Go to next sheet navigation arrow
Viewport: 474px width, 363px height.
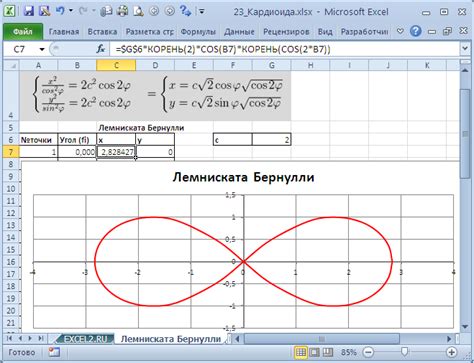pyautogui.click(x=30, y=339)
